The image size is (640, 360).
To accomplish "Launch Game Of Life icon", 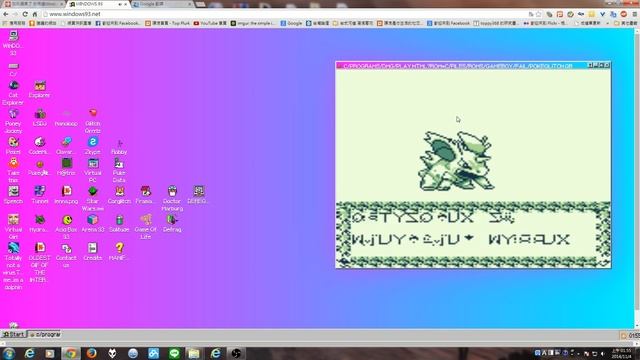I will pyautogui.click(x=146, y=227).
